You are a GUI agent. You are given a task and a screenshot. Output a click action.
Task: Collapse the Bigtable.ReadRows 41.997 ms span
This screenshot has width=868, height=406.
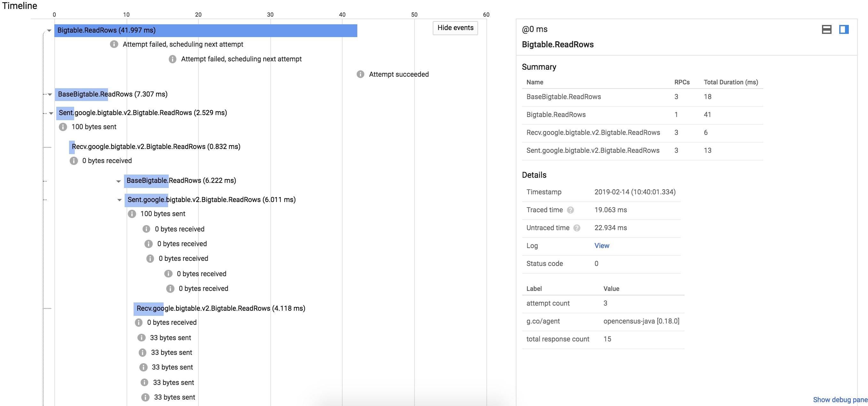pos(49,30)
